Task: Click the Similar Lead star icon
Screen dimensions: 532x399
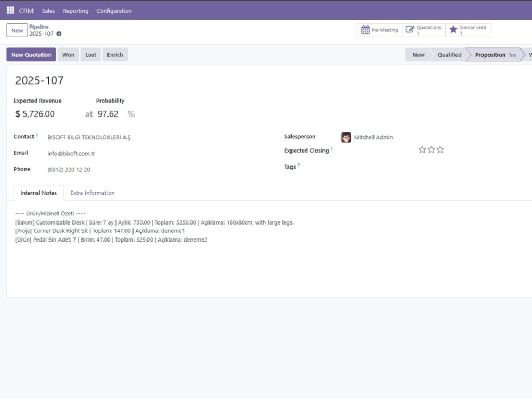Action: [453, 29]
